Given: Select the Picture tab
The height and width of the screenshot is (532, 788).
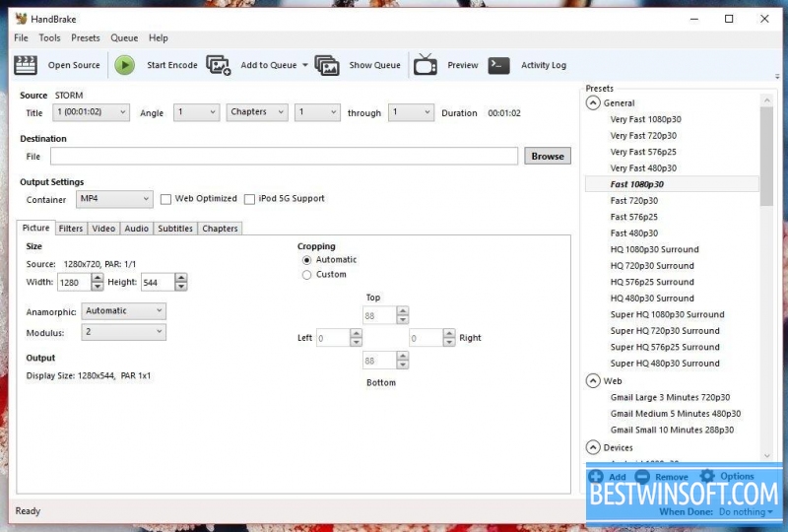Looking at the screenshot, I should point(36,228).
